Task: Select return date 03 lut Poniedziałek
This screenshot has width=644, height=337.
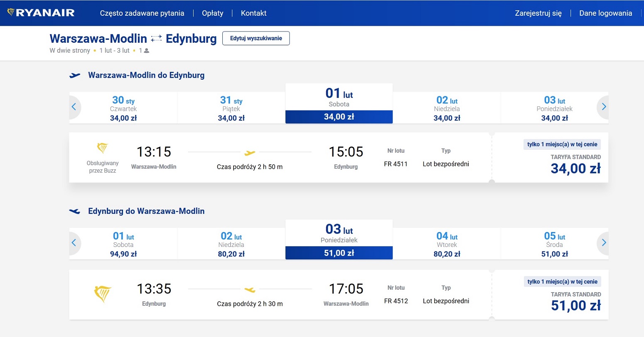Action: click(x=339, y=239)
